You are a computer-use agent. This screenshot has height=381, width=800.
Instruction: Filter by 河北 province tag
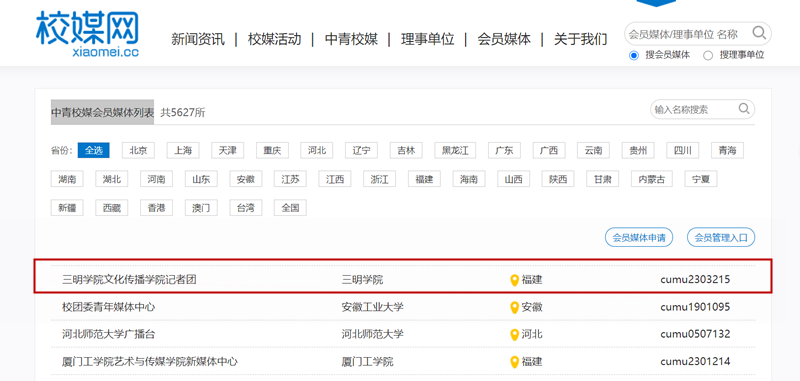click(x=317, y=150)
